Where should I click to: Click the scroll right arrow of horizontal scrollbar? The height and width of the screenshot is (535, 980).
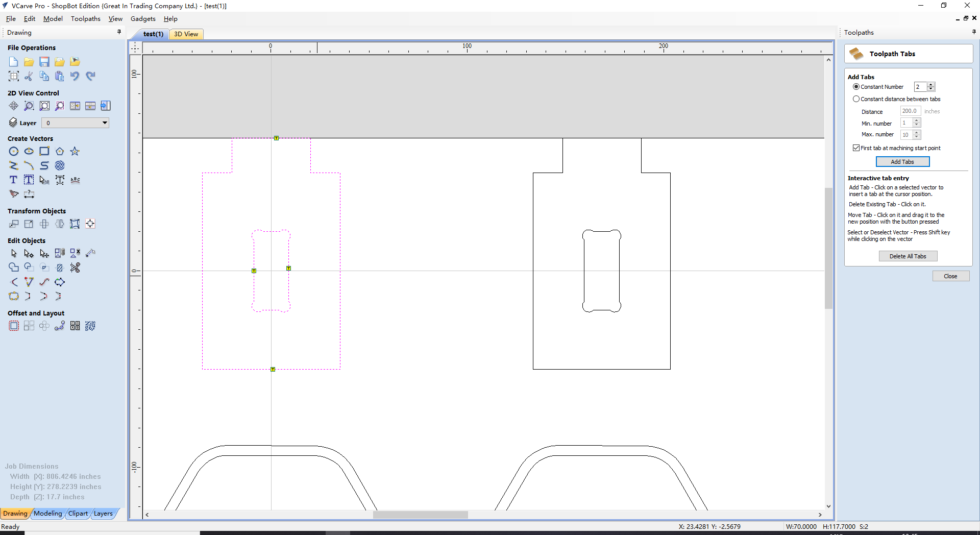(820, 515)
